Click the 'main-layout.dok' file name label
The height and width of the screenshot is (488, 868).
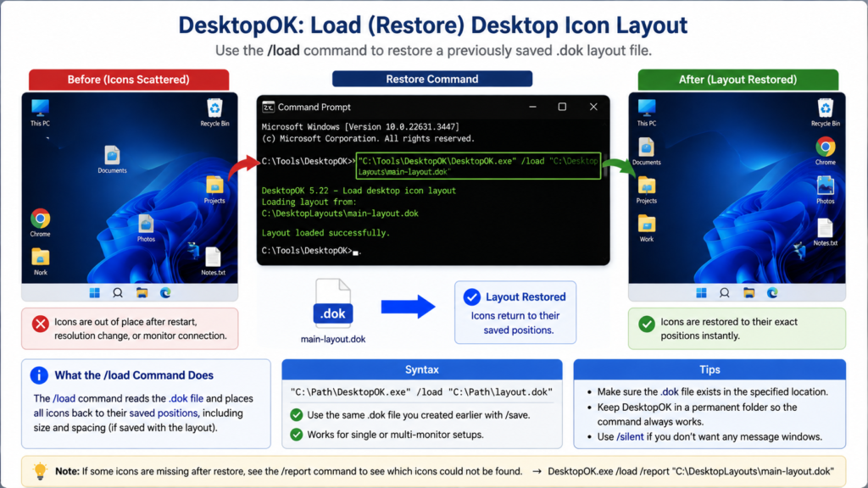pos(332,339)
